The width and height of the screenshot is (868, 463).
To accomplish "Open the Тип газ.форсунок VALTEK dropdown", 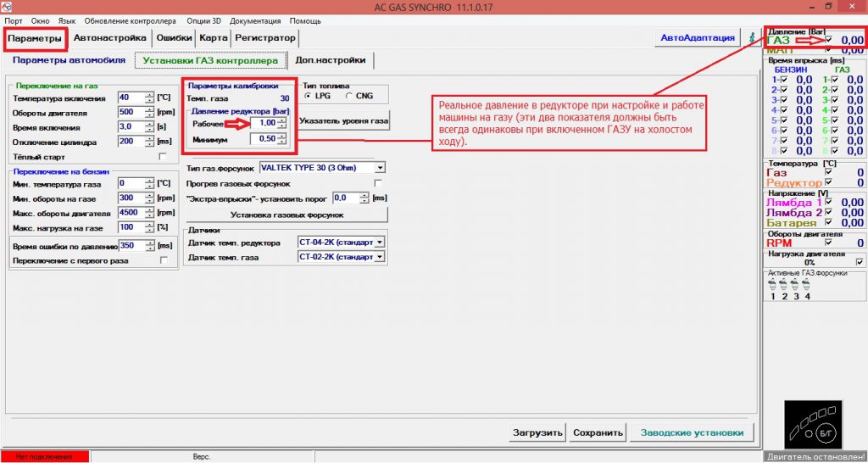I will pyautogui.click(x=380, y=168).
